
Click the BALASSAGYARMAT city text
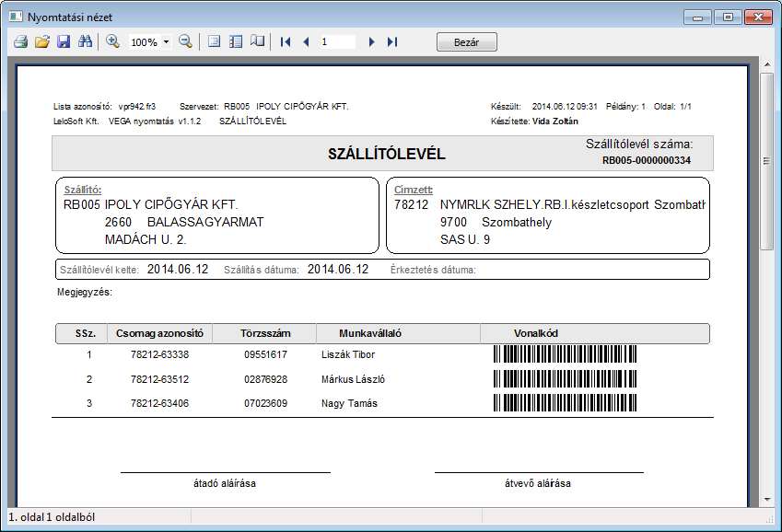(205, 223)
